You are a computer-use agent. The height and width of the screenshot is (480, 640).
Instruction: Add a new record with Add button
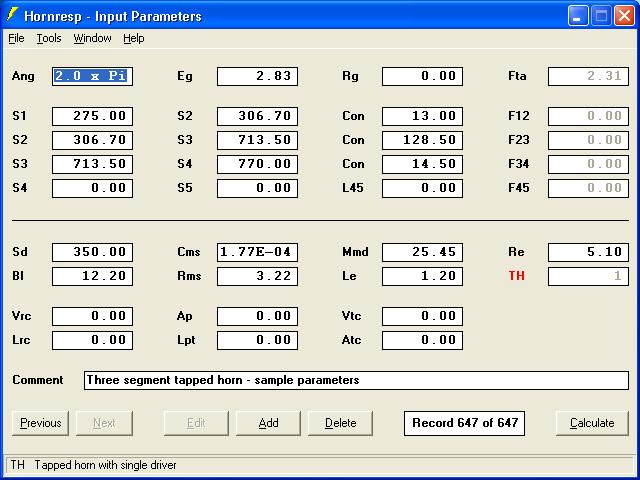pos(268,423)
